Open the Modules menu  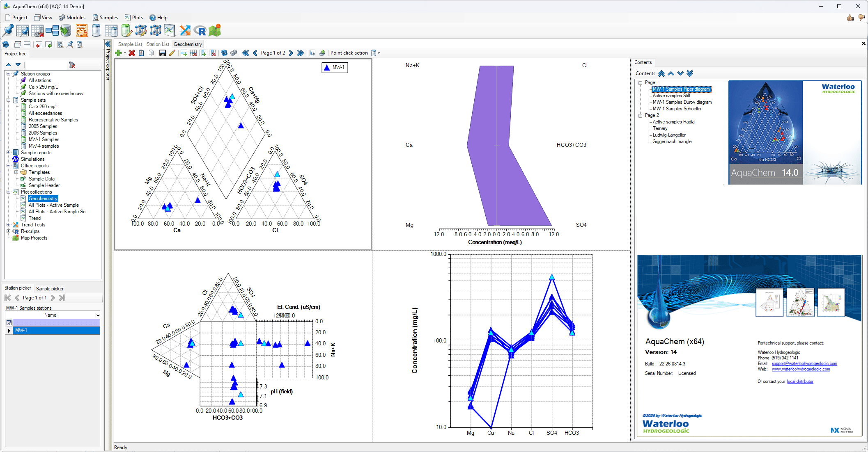point(72,18)
